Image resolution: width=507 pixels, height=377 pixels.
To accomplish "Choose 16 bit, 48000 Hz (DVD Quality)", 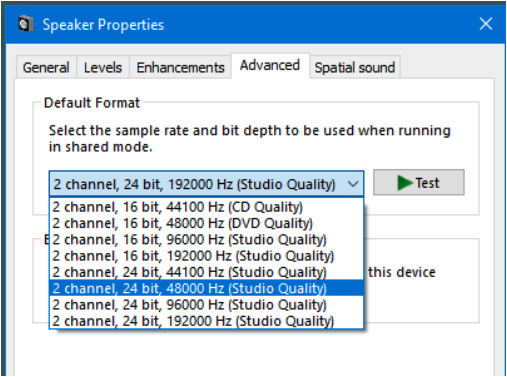I will [206, 223].
